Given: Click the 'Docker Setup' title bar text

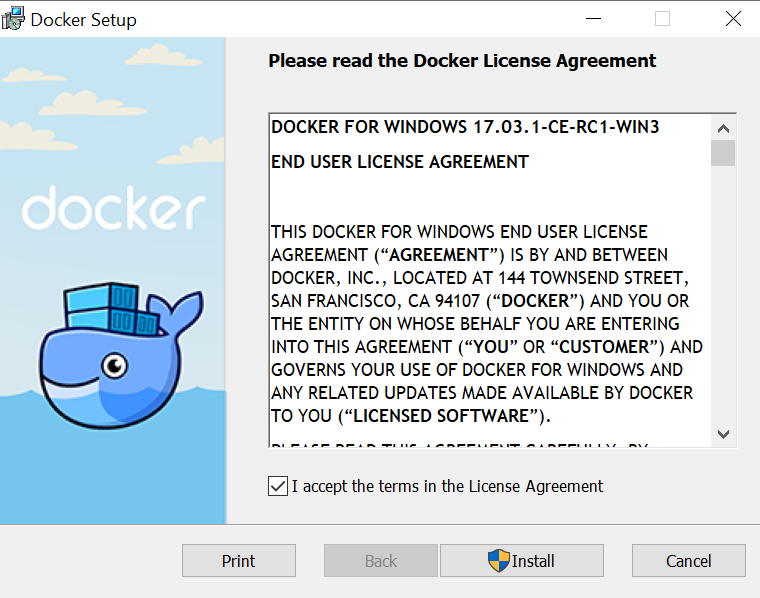Looking at the screenshot, I should 83,20.
